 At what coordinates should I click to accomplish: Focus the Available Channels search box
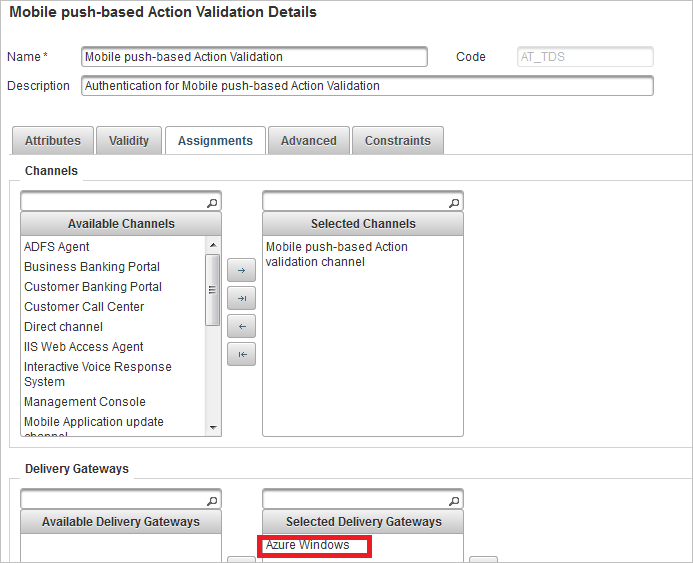coord(121,202)
